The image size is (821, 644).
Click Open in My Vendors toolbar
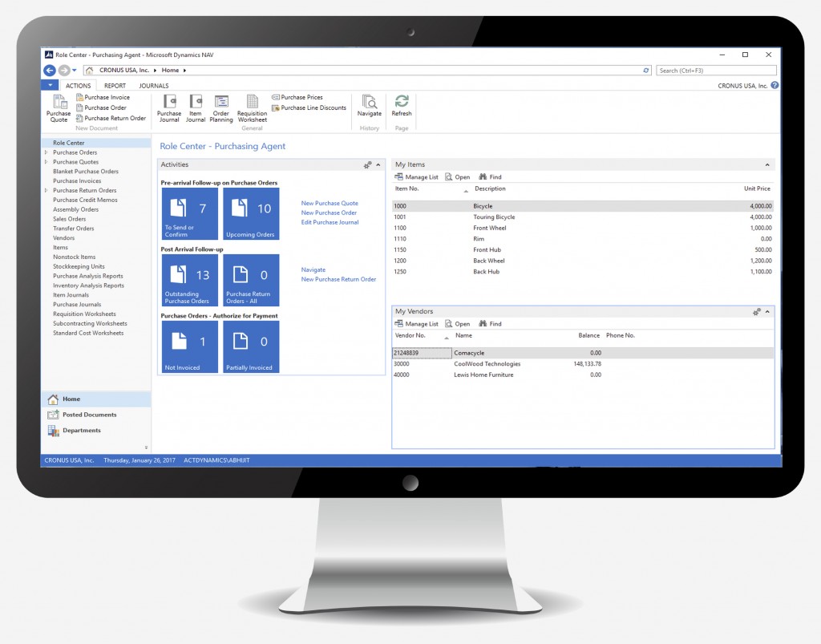457,323
